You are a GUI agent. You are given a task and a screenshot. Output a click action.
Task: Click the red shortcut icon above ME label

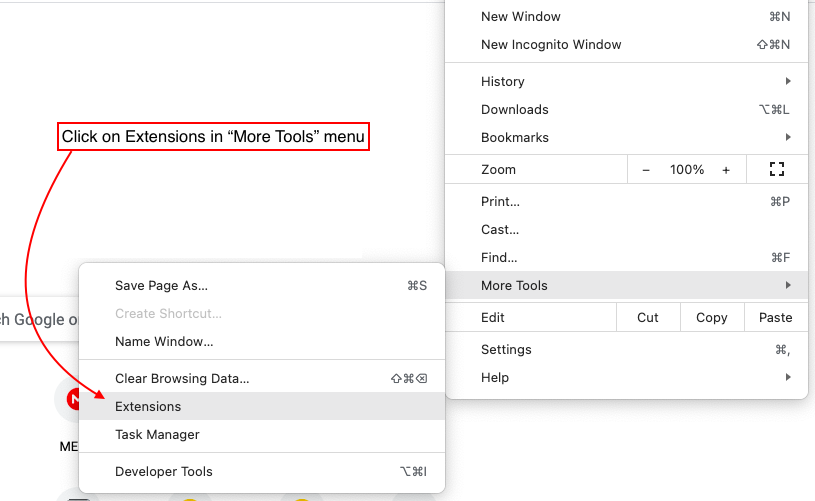pyautogui.click(x=71, y=400)
